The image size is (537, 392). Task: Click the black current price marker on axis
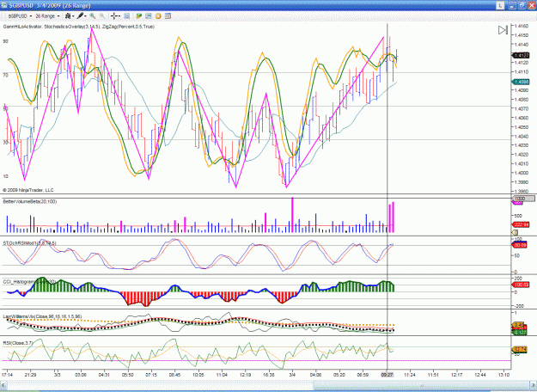pyautogui.click(x=521, y=55)
